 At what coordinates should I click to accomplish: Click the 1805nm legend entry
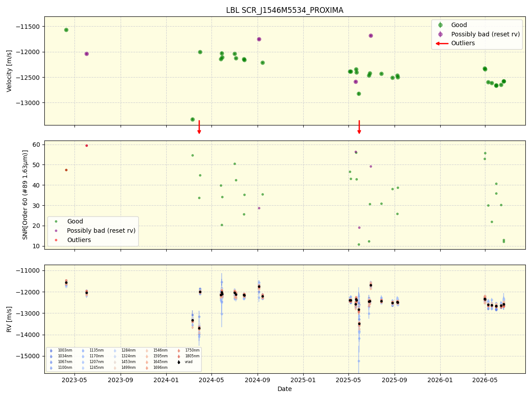192,356
